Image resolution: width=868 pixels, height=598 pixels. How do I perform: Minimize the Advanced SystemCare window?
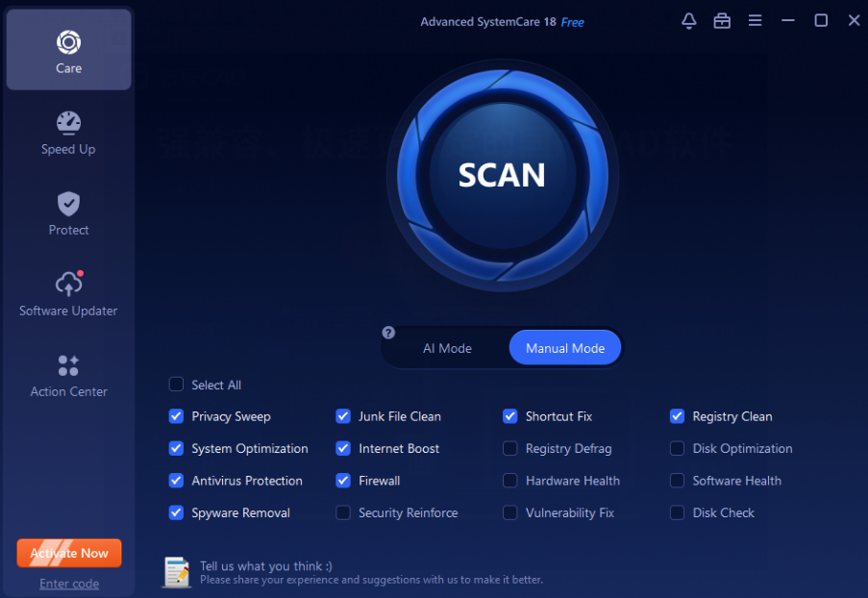coord(788,21)
